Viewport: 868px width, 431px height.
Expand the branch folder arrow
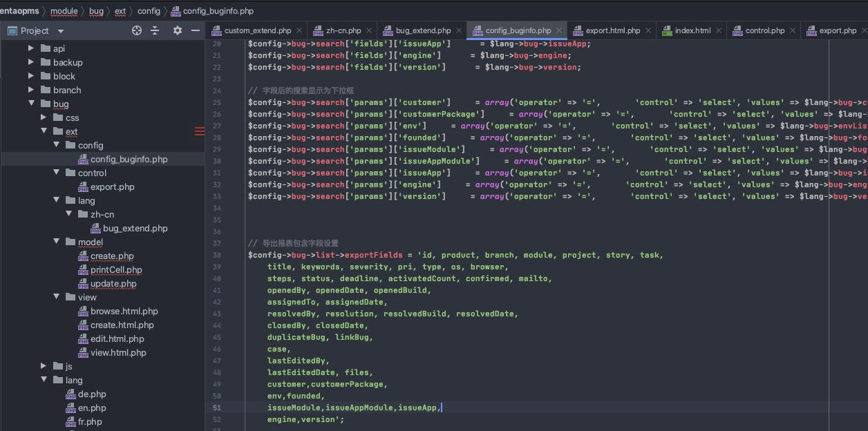pos(30,90)
